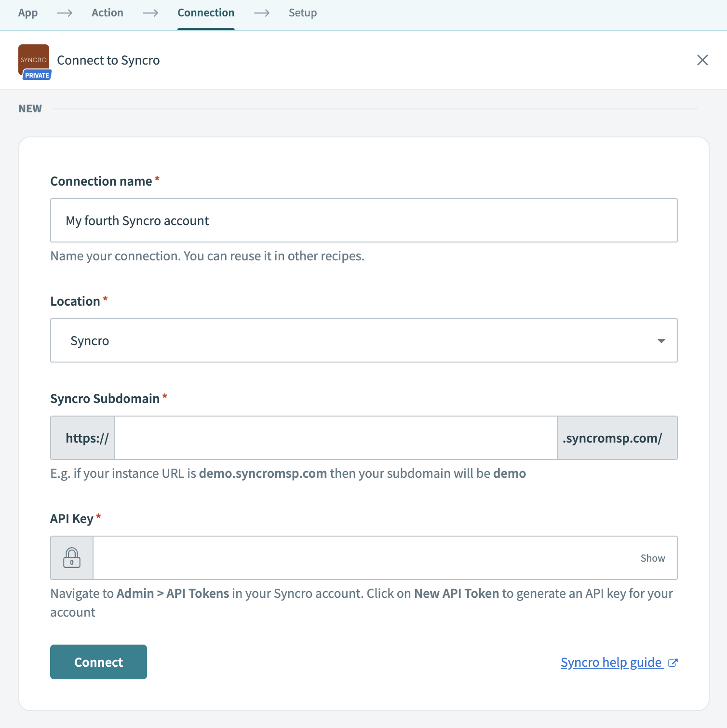Focus the Connection name text field
The width and height of the screenshot is (727, 728).
pos(363,220)
